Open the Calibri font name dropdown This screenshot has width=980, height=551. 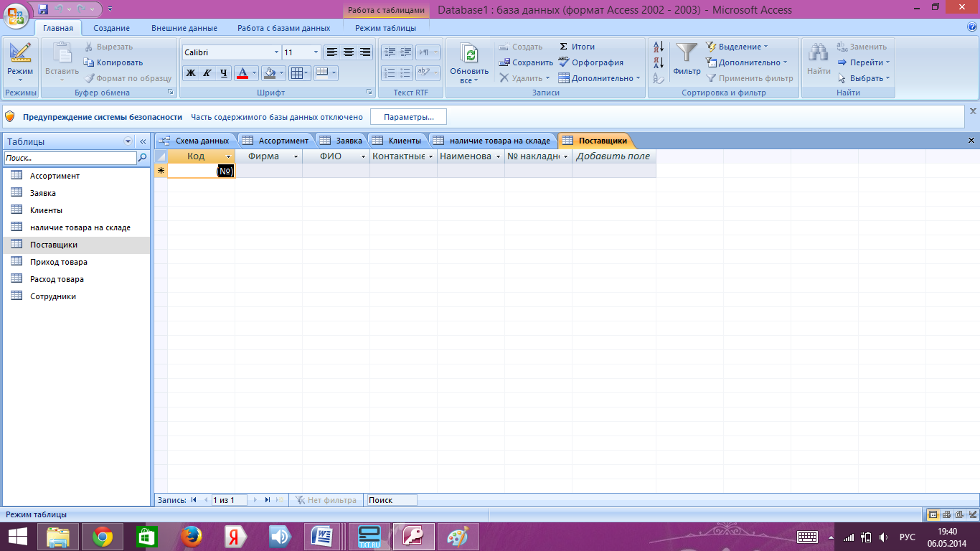coord(277,52)
